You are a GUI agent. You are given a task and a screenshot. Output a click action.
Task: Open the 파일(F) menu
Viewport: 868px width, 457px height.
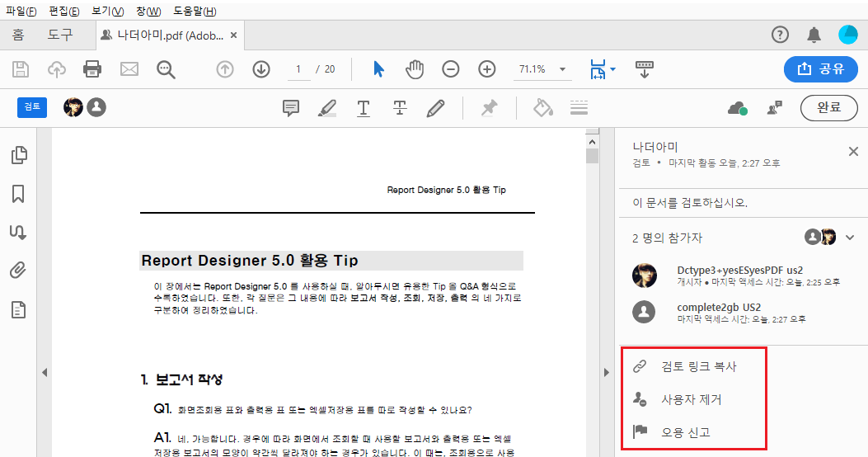coord(21,11)
